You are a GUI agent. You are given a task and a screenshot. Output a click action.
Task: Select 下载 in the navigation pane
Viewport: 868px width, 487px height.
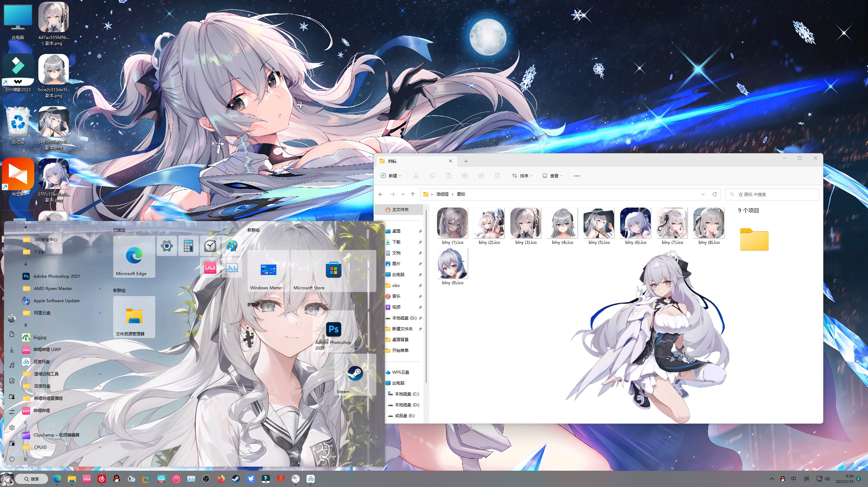coord(396,242)
